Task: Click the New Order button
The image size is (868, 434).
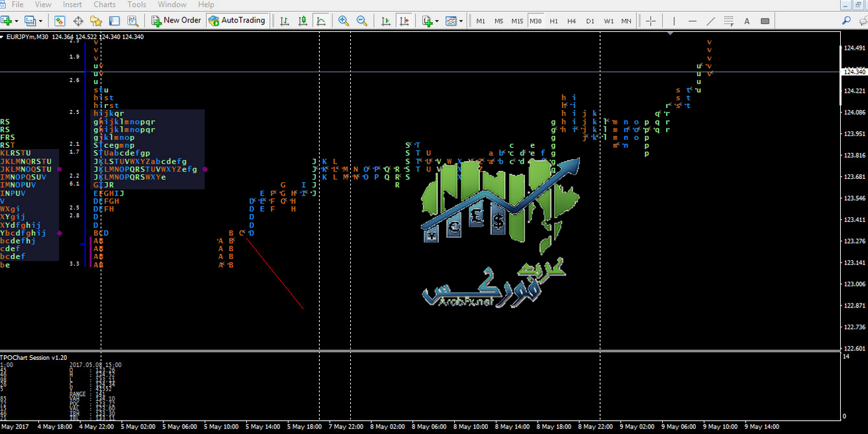Action: tap(175, 21)
